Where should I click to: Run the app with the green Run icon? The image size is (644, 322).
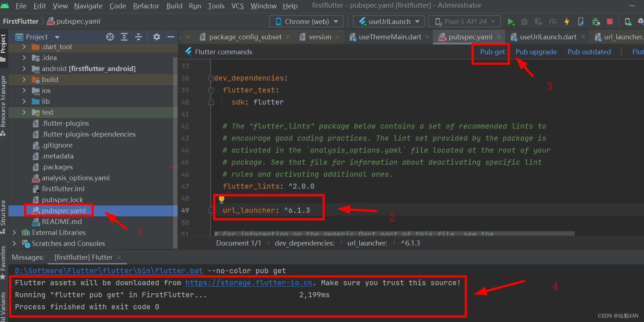tap(511, 22)
